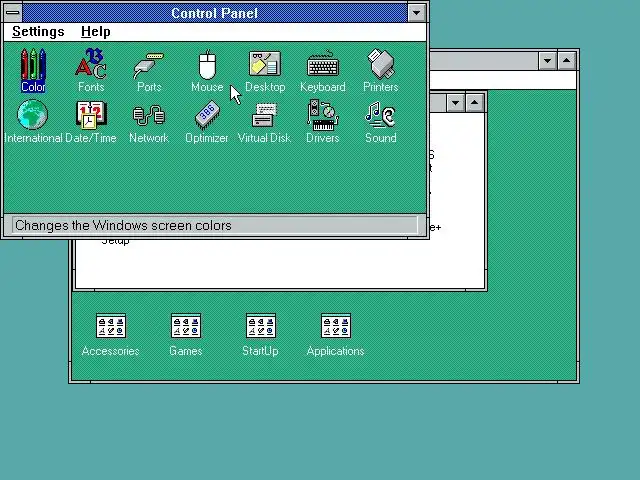Click the 'Changes the Windows screen colors' status text

[x=123, y=225]
